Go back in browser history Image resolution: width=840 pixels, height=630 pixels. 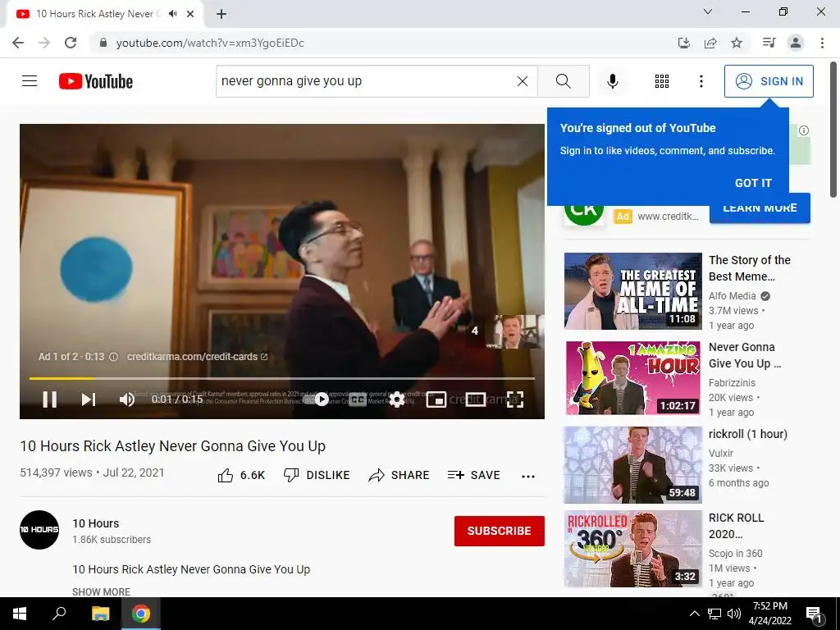click(18, 43)
